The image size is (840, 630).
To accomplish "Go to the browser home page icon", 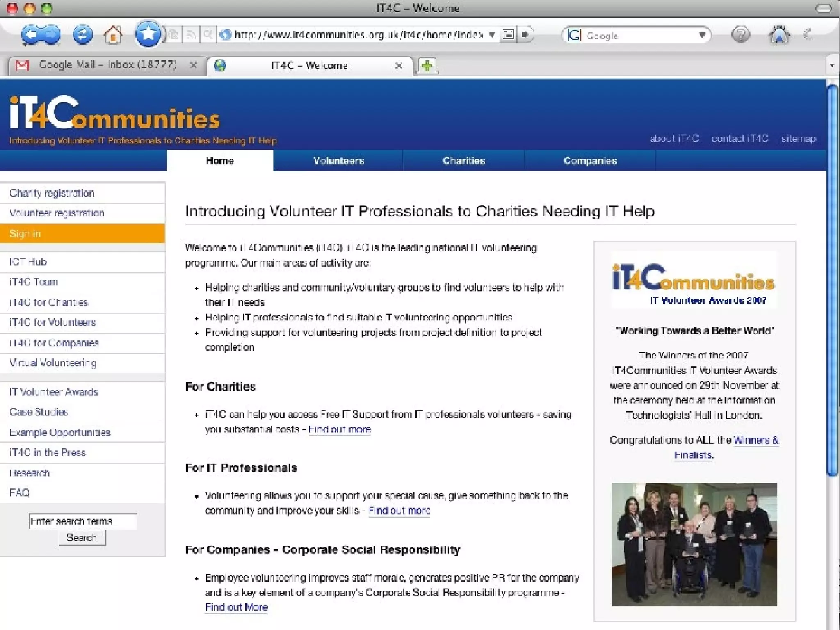I will tap(113, 35).
